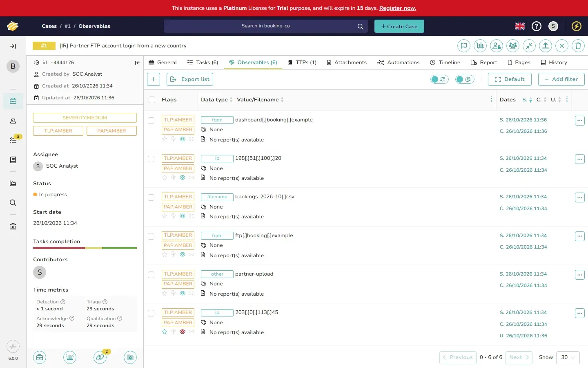
Task: Open the global search magnifier in left sidebar
Action: [13, 203]
